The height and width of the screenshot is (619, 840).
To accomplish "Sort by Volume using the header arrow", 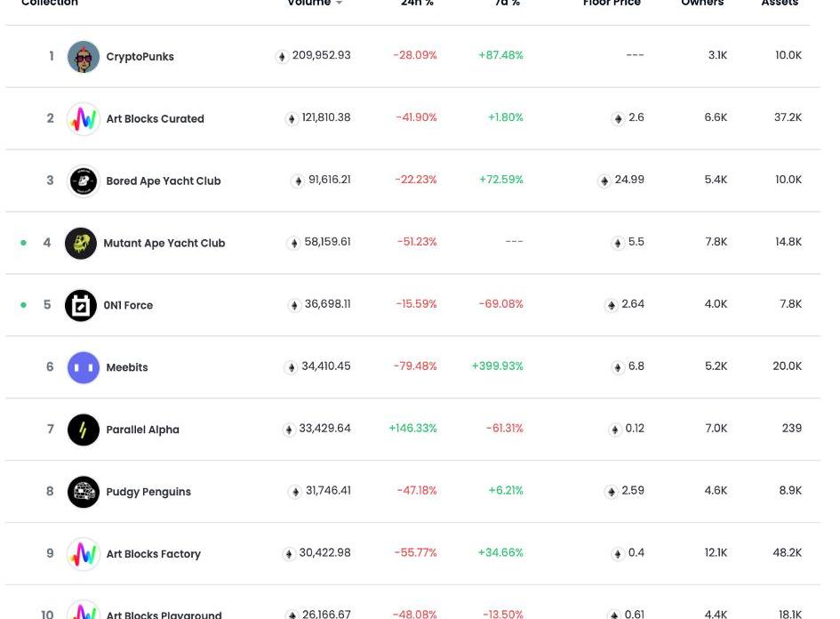I will (x=339, y=4).
